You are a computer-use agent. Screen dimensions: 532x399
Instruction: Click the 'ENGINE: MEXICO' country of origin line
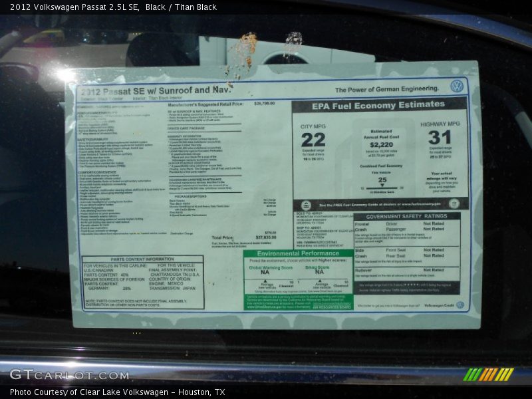pyautogui.click(x=166, y=284)
